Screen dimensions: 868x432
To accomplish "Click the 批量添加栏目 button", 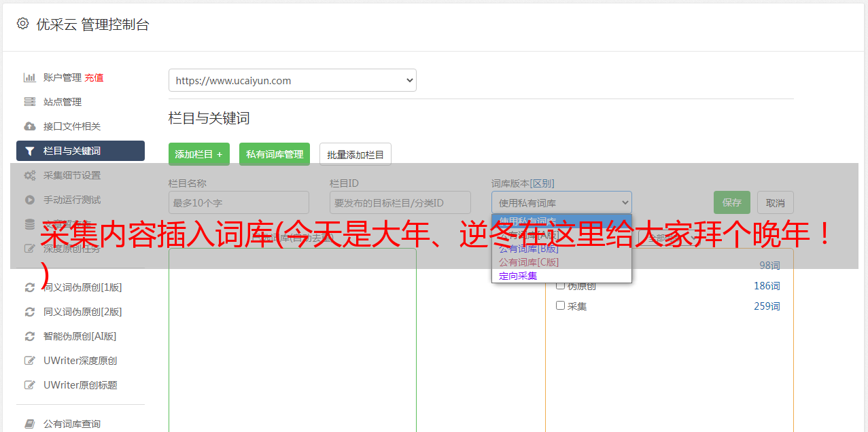I will pos(355,154).
